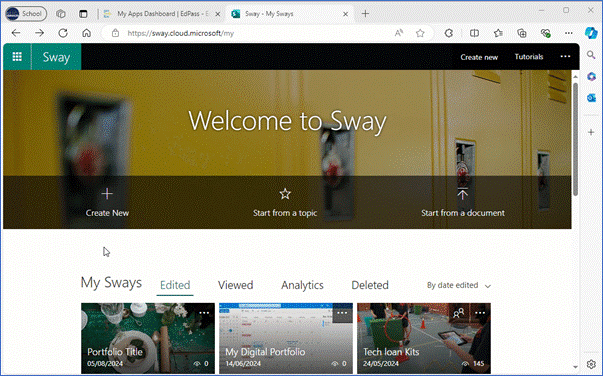Open Browser essentials heart icon
The height and width of the screenshot is (376, 603).
(545, 33)
